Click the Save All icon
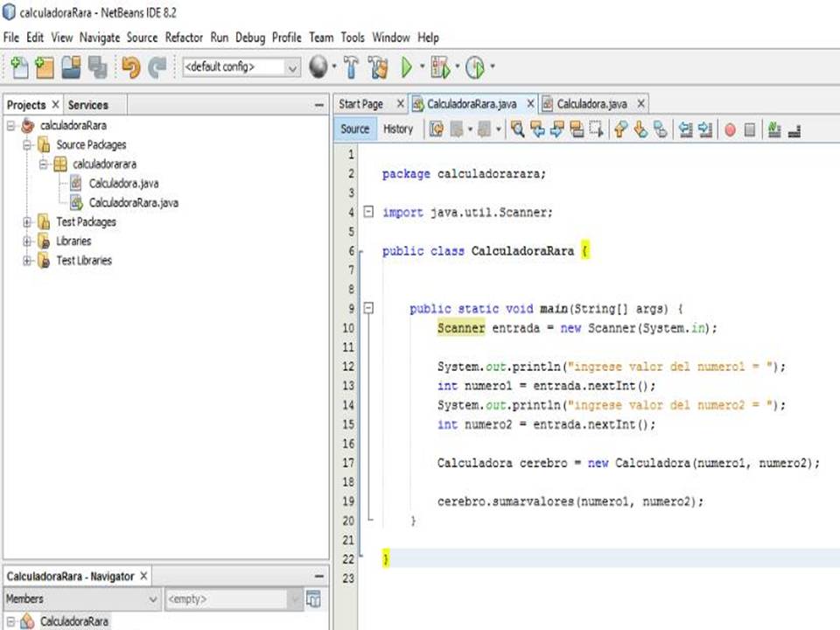840x630 pixels. pos(96,67)
